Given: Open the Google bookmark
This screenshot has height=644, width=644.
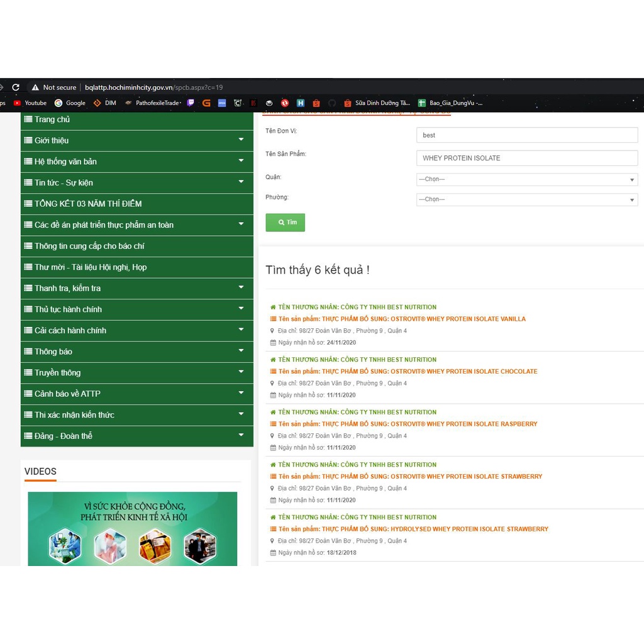Looking at the screenshot, I should coord(70,103).
